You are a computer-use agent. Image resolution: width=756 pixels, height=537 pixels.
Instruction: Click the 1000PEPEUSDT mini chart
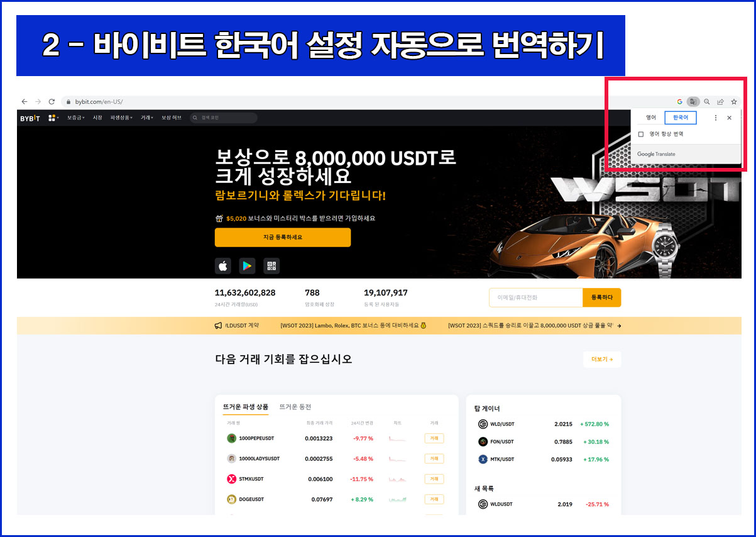click(x=397, y=438)
